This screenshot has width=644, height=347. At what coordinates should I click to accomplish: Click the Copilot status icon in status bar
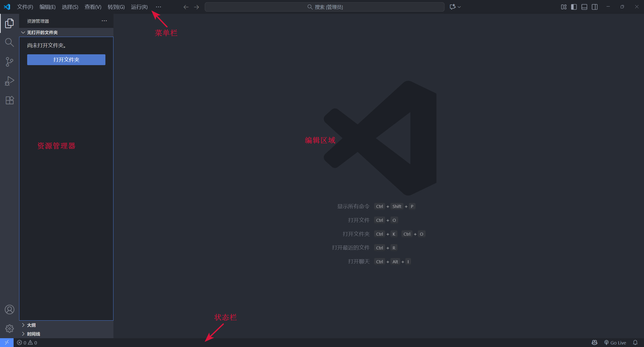click(594, 343)
